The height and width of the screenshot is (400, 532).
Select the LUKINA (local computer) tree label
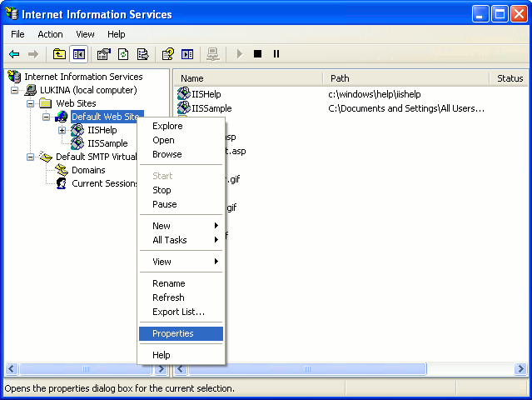click(88, 90)
